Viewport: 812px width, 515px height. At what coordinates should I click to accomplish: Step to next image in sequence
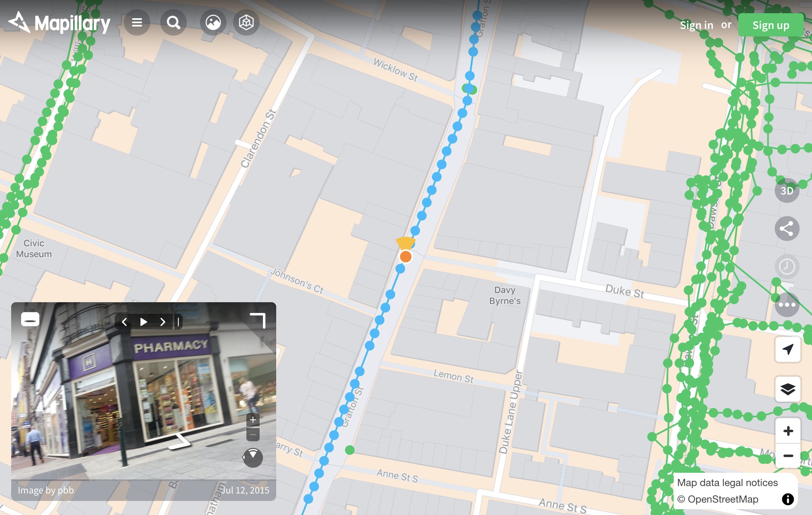pos(162,321)
